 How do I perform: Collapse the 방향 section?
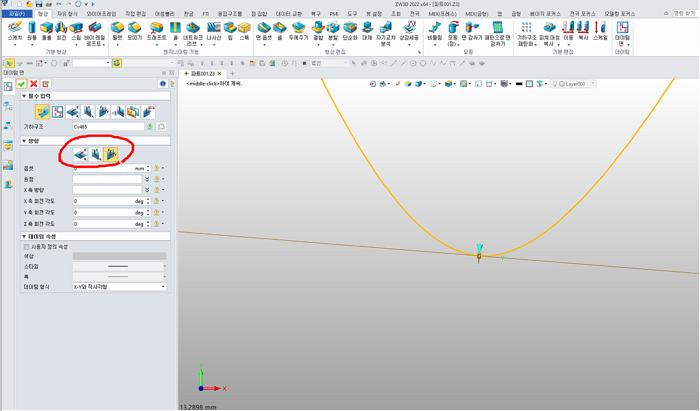pyautogui.click(x=24, y=141)
